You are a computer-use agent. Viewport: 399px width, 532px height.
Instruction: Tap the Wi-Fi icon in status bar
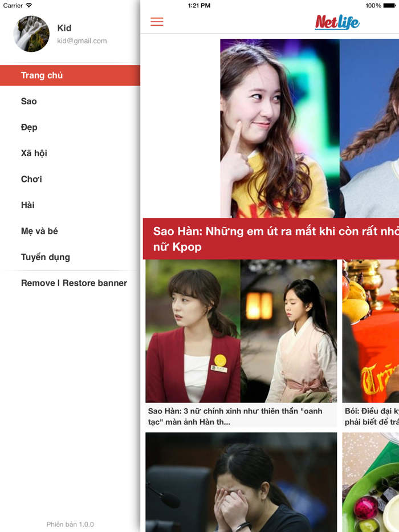coord(29,5)
